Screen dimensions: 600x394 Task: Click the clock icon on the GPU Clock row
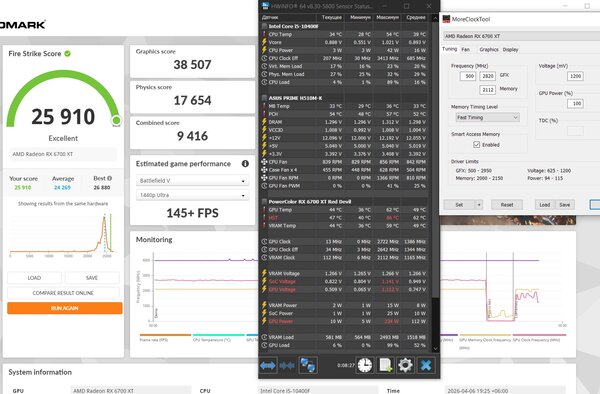coord(264,242)
